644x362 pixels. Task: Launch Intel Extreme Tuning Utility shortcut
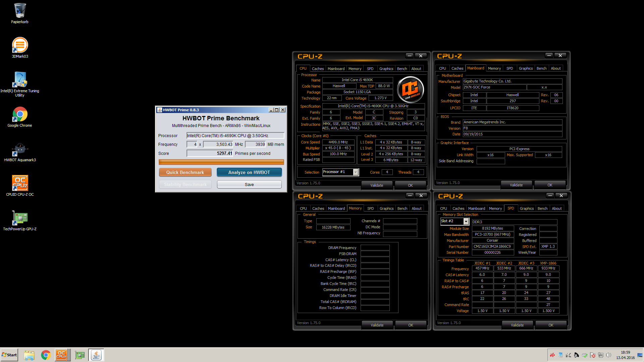click(x=20, y=84)
